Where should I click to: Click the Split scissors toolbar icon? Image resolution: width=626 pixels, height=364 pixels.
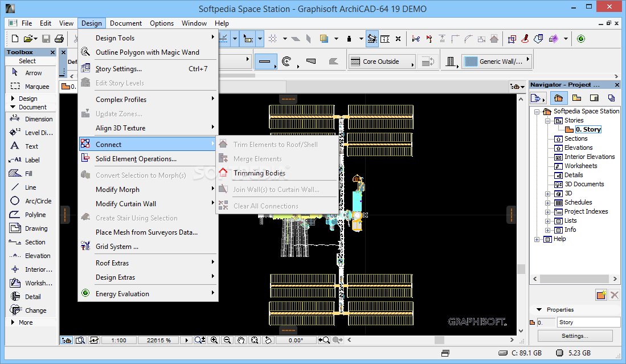coord(416,39)
